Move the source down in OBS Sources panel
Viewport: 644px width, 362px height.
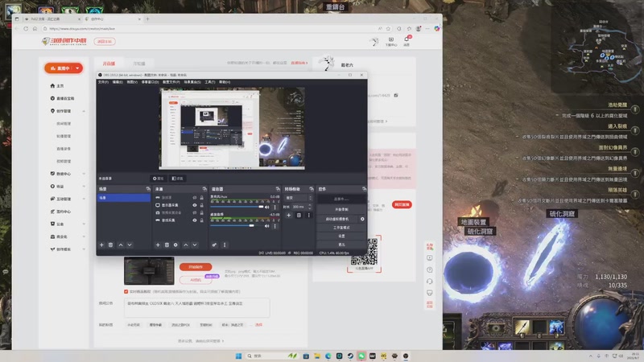click(x=195, y=245)
